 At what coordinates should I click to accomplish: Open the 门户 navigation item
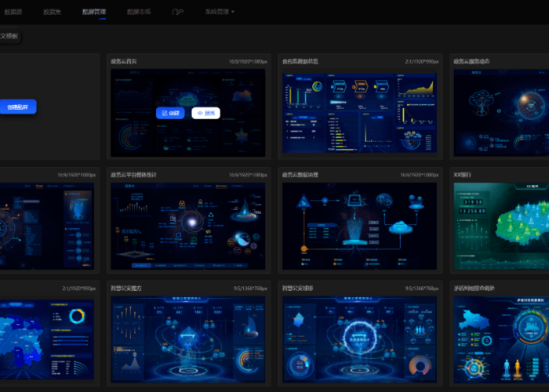pos(177,13)
